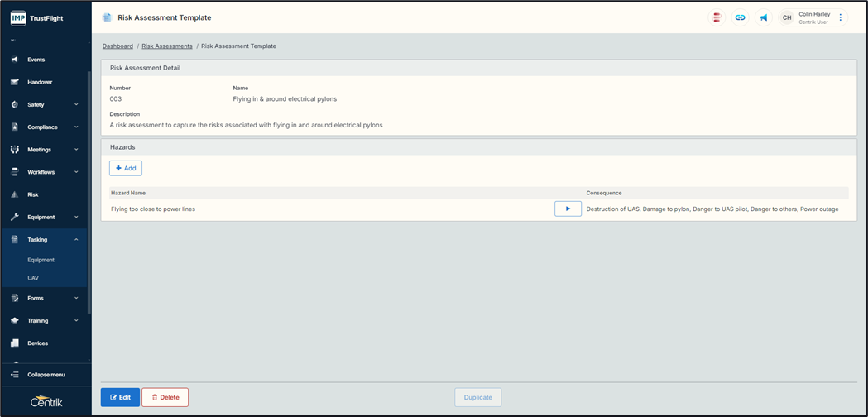Screen dimensions: 868x417
Task: Expand hazard row with play arrow button
Action: pyautogui.click(x=568, y=208)
